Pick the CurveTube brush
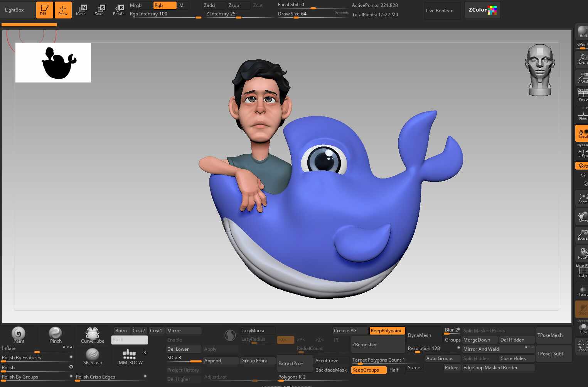The image size is (588, 387). [x=93, y=334]
